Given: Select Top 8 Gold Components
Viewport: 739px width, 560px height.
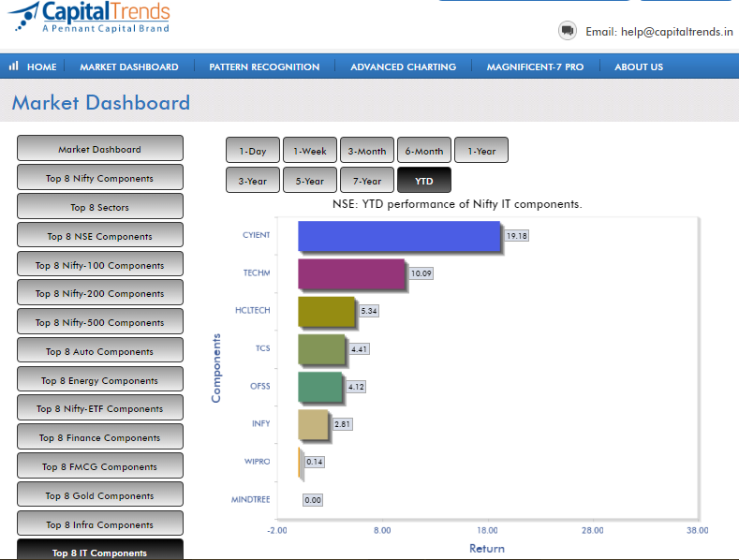Looking at the screenshot, I should coord(100,495).
